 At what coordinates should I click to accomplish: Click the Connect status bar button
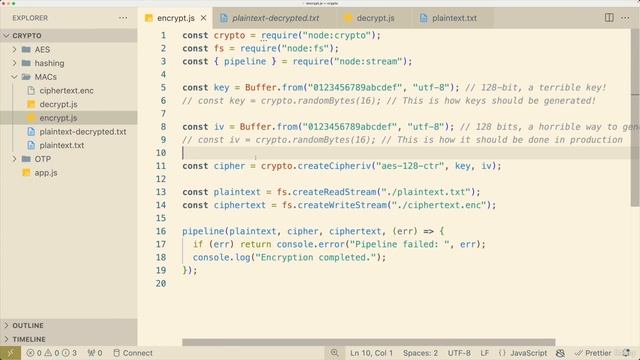click(133, 353)
